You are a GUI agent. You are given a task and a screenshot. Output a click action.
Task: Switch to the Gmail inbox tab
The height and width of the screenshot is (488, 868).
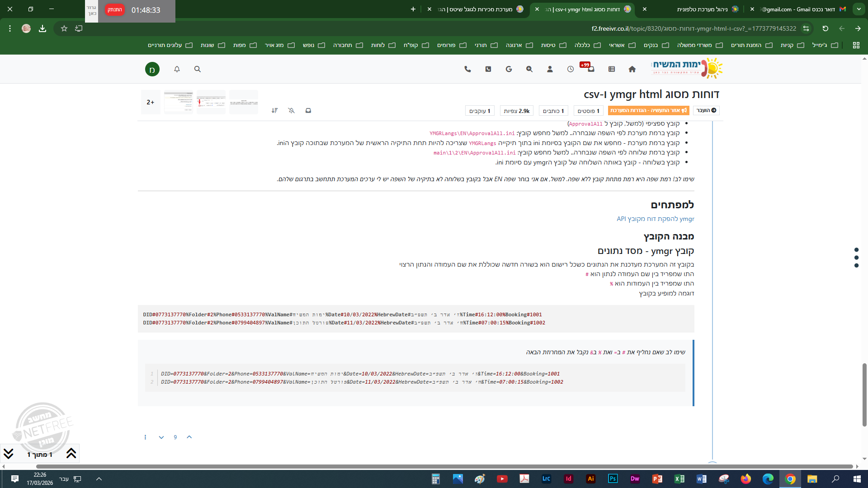pyautogui.click(x=800, y=9)
